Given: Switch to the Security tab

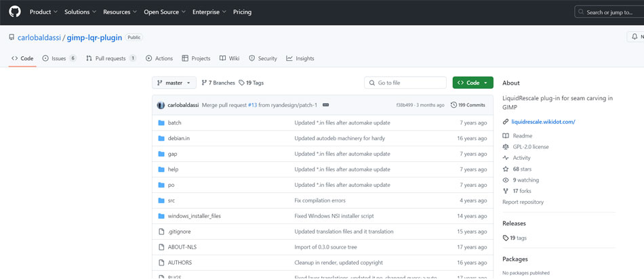Looking at the screenshot, I should [263, 58].
